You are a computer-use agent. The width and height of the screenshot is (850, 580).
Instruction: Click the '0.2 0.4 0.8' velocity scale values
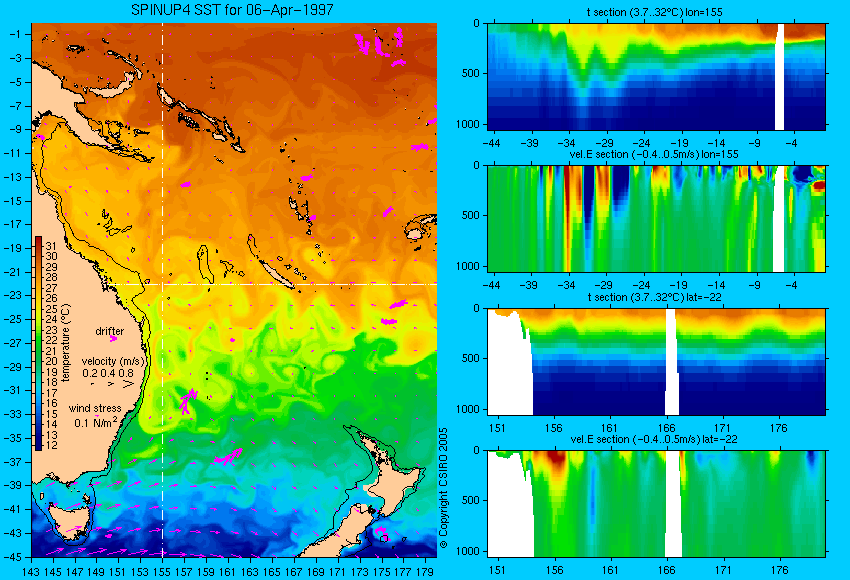pyautogui.click(x=108, y=373)
